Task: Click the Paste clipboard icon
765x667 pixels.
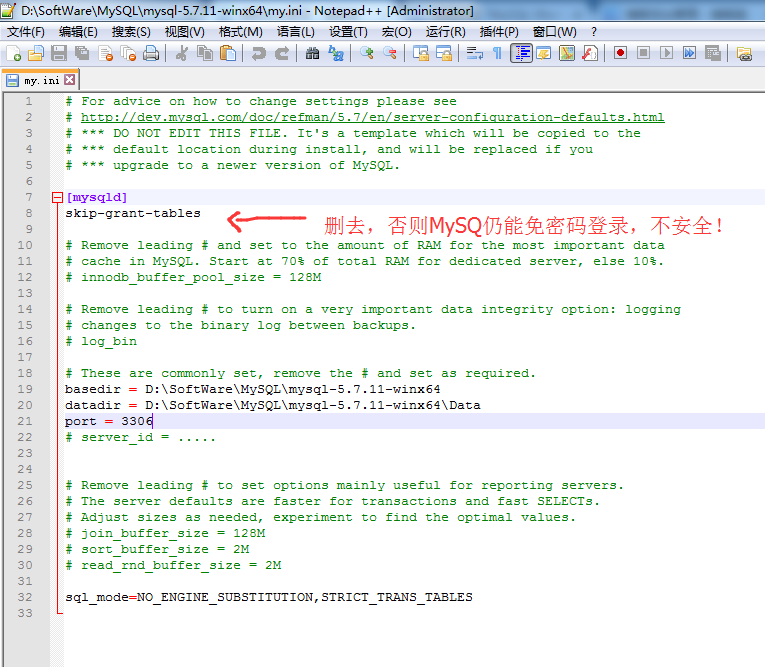Action: [228, 53]
